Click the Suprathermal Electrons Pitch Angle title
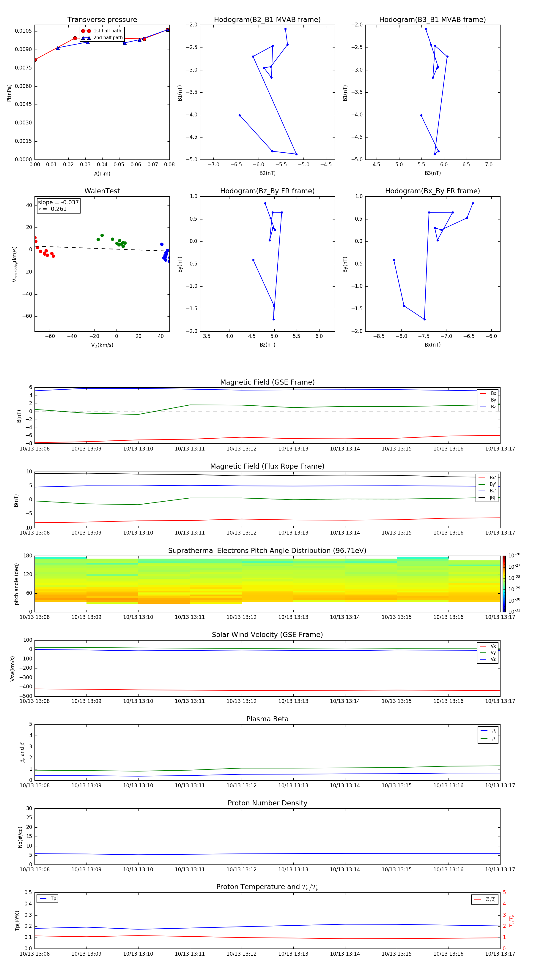Image resolution: width=535 pixels, height=980 pixels. (x=267, y=551)
